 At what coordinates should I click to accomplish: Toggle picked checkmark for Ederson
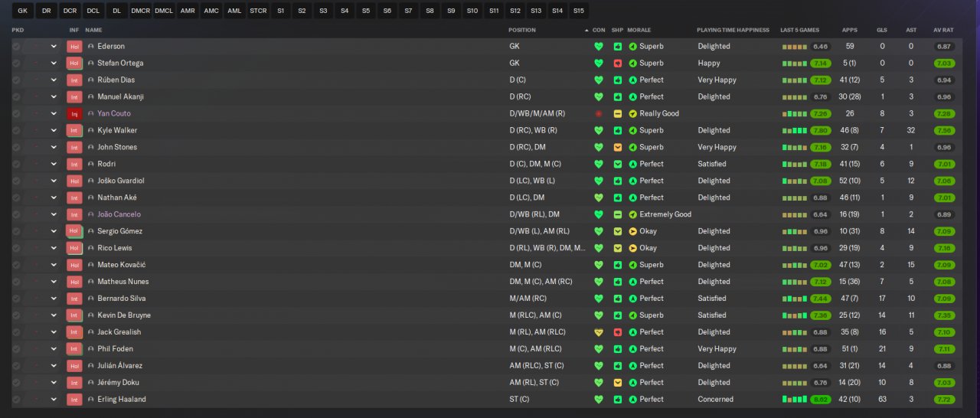(x=16, y=46)
